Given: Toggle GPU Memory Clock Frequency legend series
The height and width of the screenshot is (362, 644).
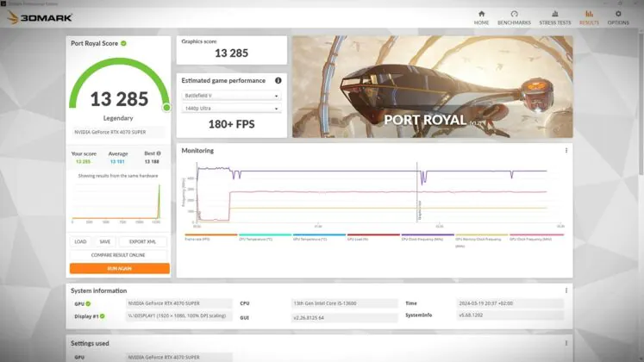Looking at the screenshot, I should pyautogui.click(x=481, y=240).
